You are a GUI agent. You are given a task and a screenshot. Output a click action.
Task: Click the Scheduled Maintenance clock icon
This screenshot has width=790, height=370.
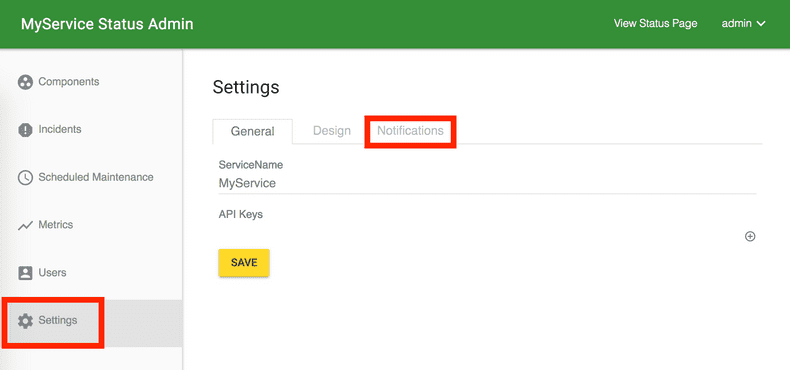pos(25,177)
